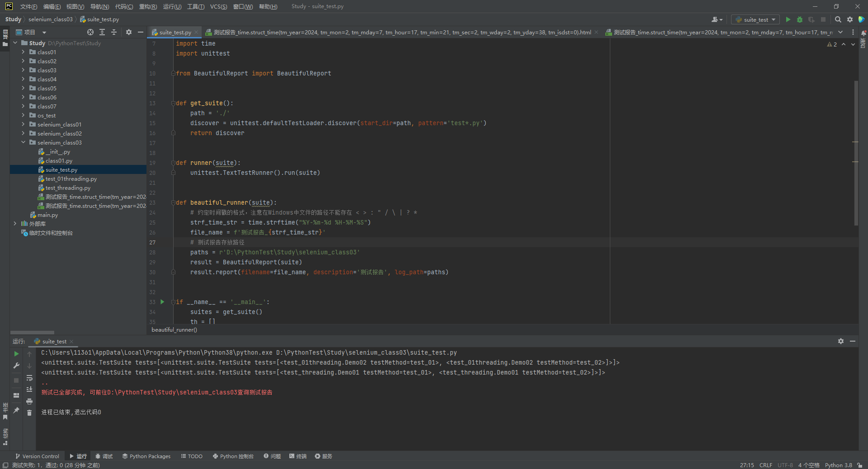
Task: Click the gutter run arrow on line 33
Action: click(x=162, y=302)
